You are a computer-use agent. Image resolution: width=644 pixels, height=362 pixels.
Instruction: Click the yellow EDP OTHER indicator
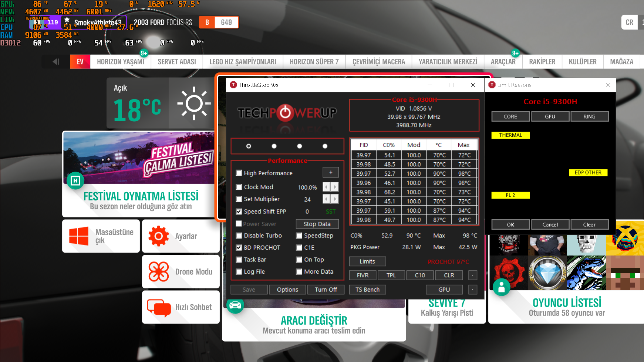[588, 173]
